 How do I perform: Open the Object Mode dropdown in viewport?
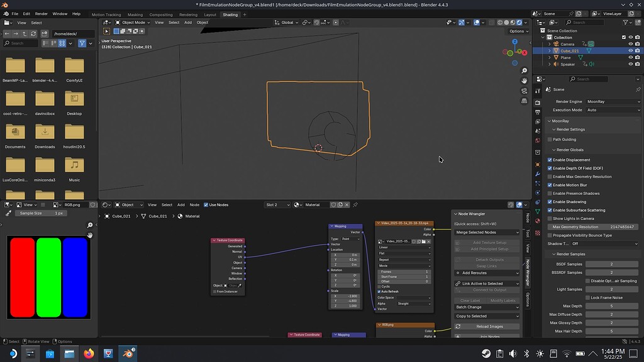click(x=133, y=23)
